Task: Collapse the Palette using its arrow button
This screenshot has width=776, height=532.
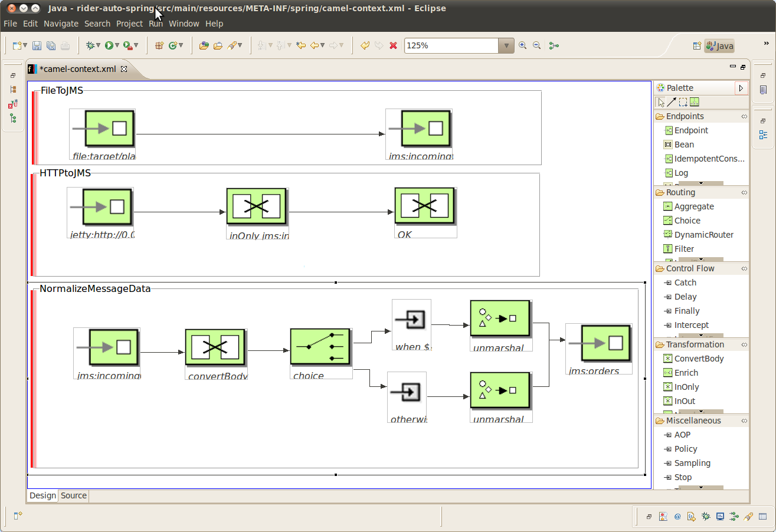Action: pos(741,88)
